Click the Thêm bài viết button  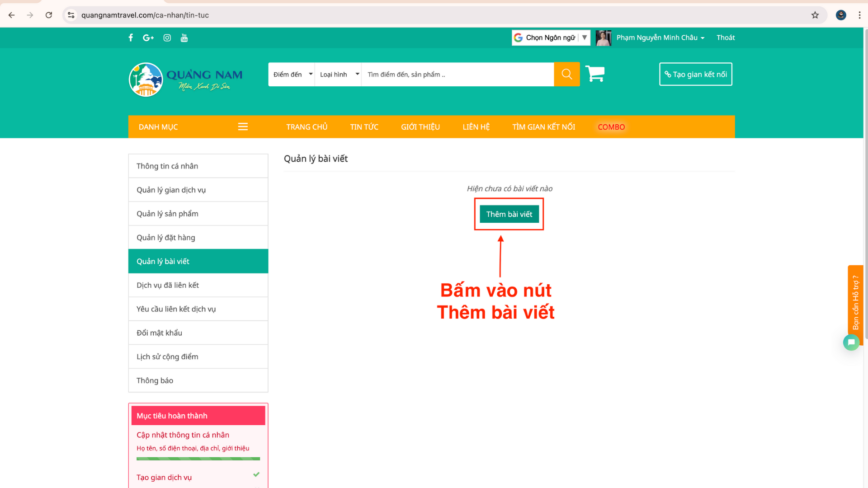[509, 214]
